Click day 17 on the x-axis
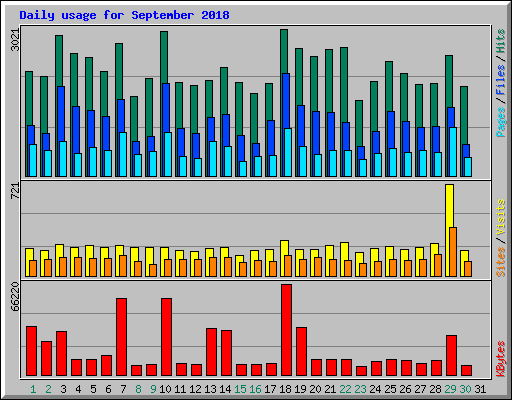The height and width of the screenshot is (400, 512). click(x=270, y=389)
